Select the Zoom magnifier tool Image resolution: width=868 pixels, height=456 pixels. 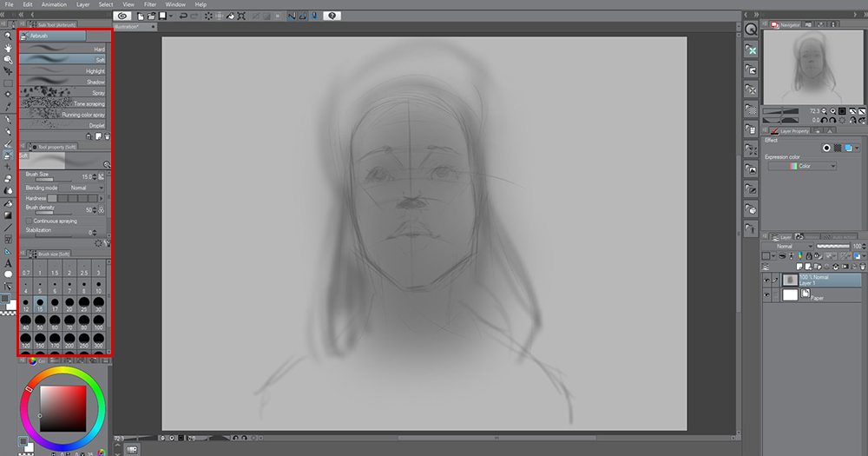coord(8,36)
